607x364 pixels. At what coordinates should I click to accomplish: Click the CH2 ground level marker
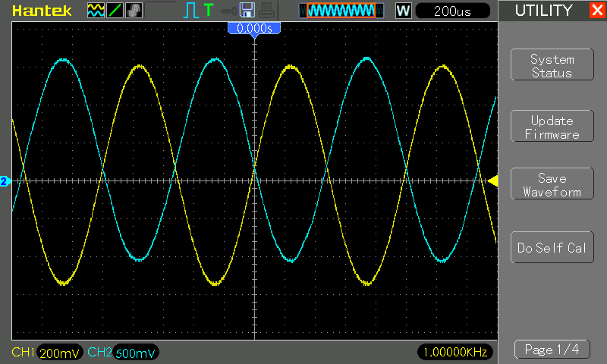tap(5, 181)
